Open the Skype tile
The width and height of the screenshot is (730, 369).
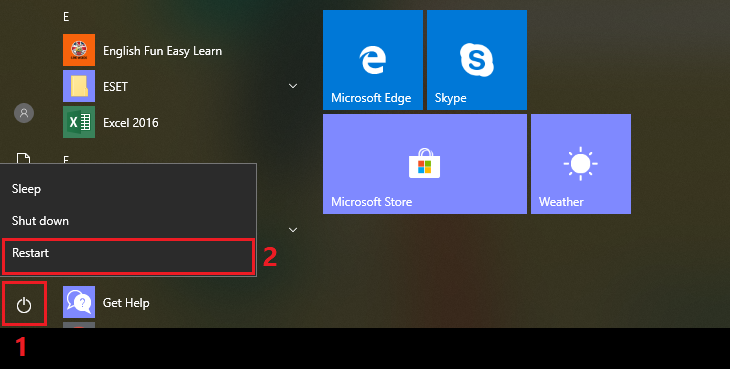coord(477,60)
